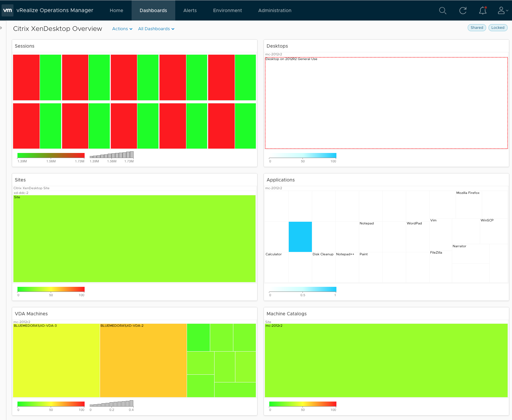512x420 pixels.
Task: Click the Sites color legend gradient
Action: (x=51, y=289)
